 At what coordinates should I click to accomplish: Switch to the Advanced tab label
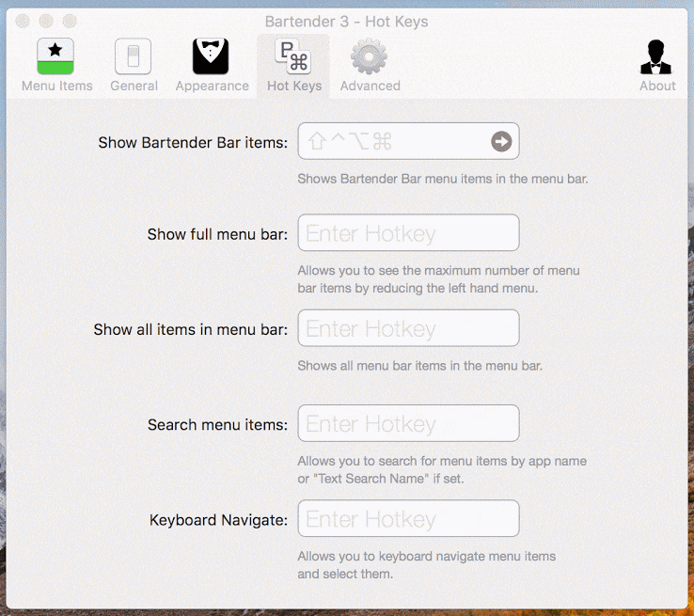pos(371,86)
